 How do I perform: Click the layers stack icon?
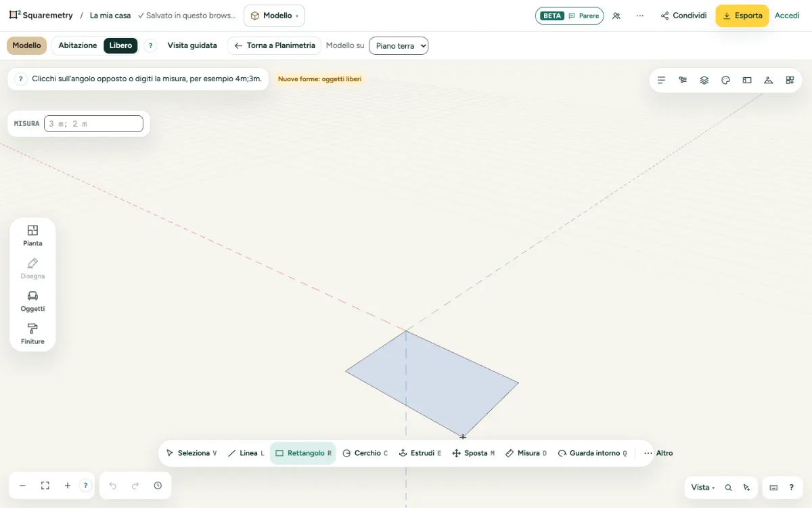[704, 80]
